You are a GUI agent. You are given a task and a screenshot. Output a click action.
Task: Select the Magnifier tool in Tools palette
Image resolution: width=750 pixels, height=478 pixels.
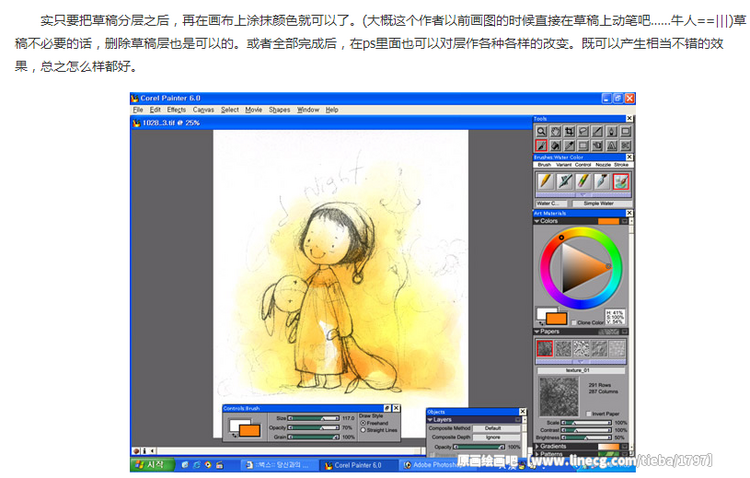pos(541,132)
